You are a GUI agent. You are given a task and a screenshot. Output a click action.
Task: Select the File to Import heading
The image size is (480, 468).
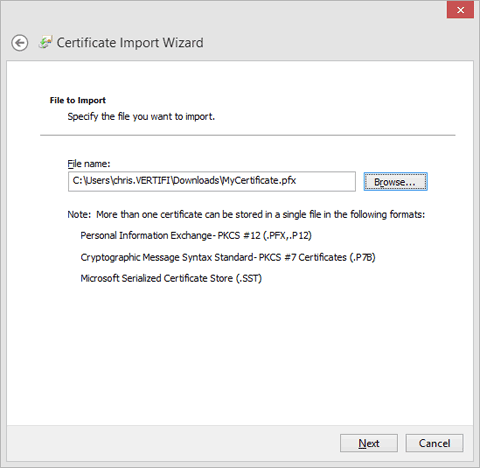[78, 100]
